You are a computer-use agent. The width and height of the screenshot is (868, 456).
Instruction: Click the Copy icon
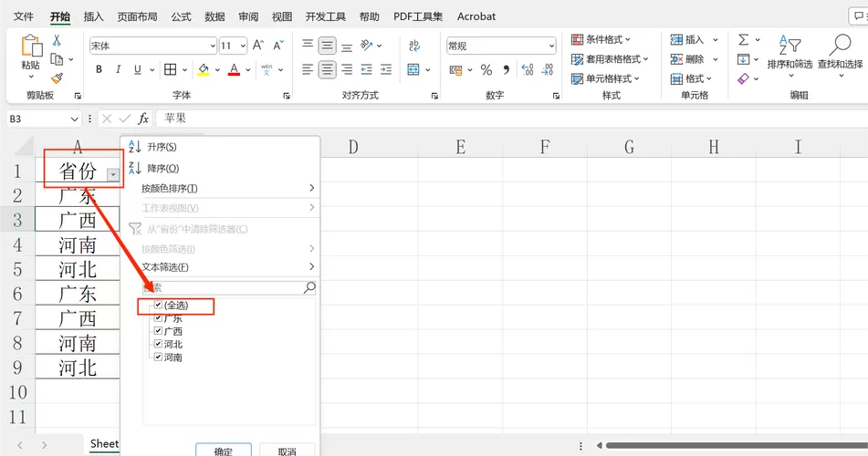[57, 59]
